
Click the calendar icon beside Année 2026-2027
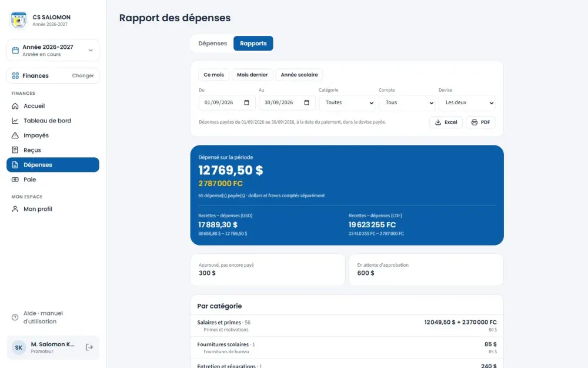tap(15, 50)
